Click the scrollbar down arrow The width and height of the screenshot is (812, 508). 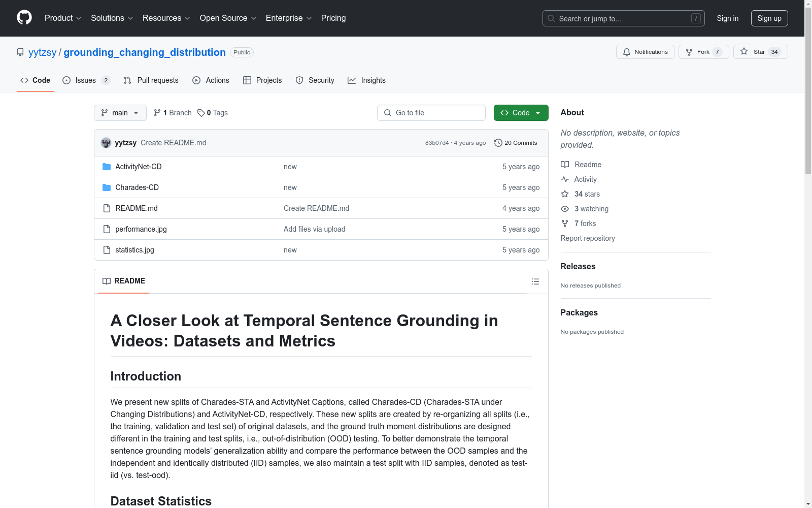click(x=808, y=504)
